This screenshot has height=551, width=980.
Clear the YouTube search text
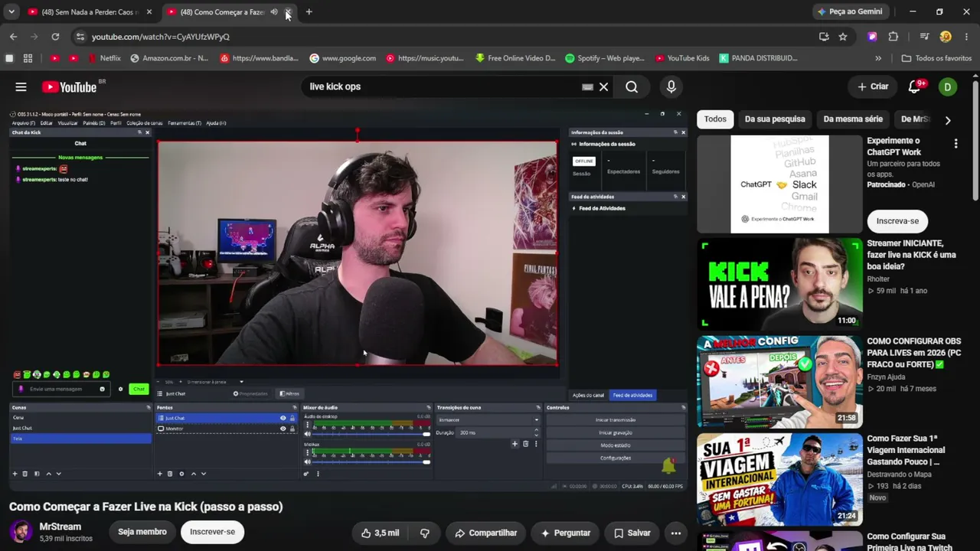click(x=603, y=87)
